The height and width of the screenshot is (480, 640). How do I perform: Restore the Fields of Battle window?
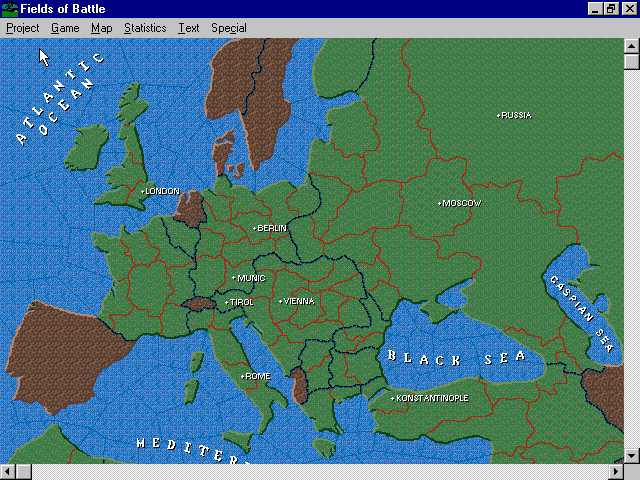click(x=611, y=9)
